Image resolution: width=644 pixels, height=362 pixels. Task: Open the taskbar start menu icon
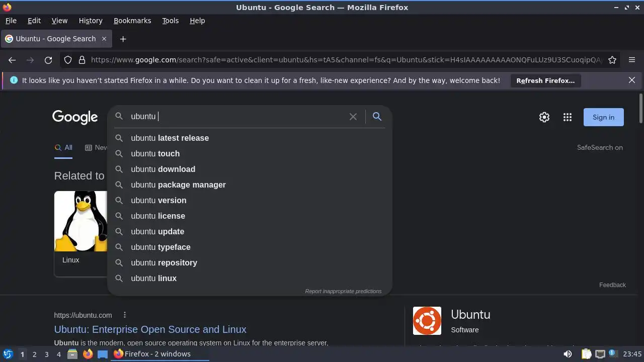(x=8, y=354)
